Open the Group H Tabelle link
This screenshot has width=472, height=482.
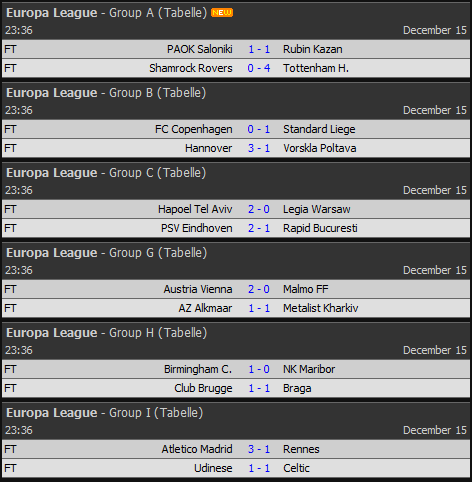[x=184, y=333]
